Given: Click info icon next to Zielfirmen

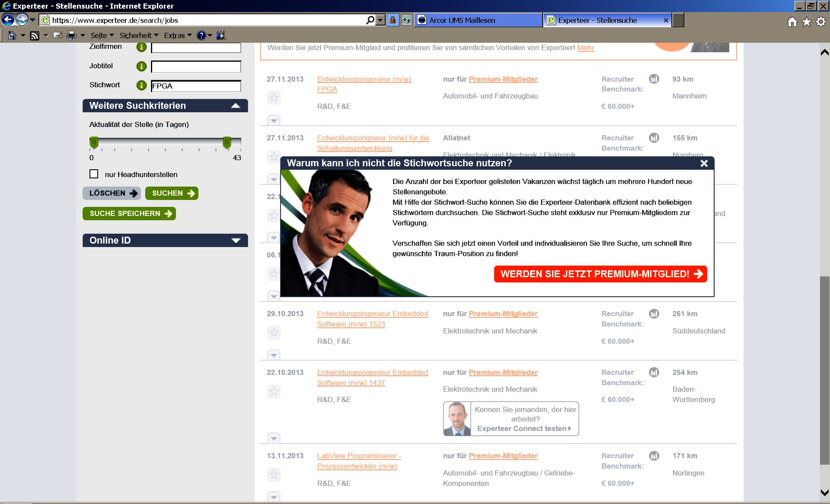Looking at the screenshot, I should (x=141, y=47).
